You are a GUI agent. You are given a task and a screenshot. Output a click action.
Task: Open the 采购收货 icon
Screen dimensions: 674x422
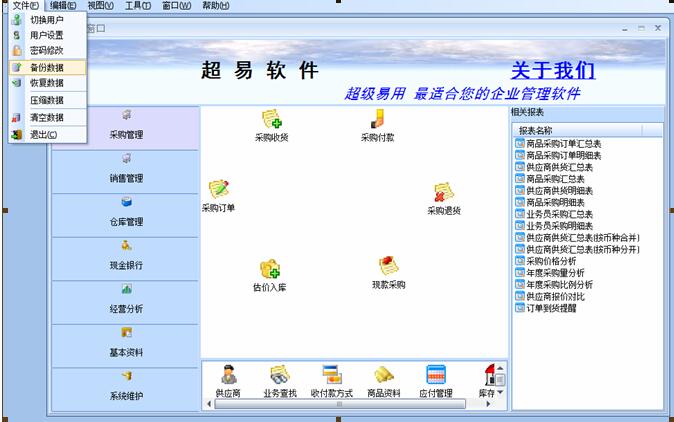click(x=272, y=120)
